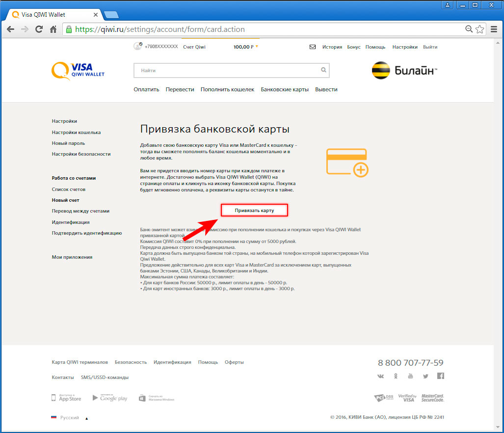Click the card-with-plus illustration
Screen dimensions: 504x433
coord(347,162)
